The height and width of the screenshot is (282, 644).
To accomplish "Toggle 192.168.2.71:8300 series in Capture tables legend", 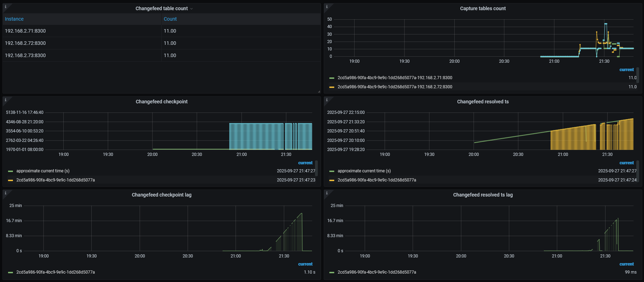I will (x=395, y=78).
